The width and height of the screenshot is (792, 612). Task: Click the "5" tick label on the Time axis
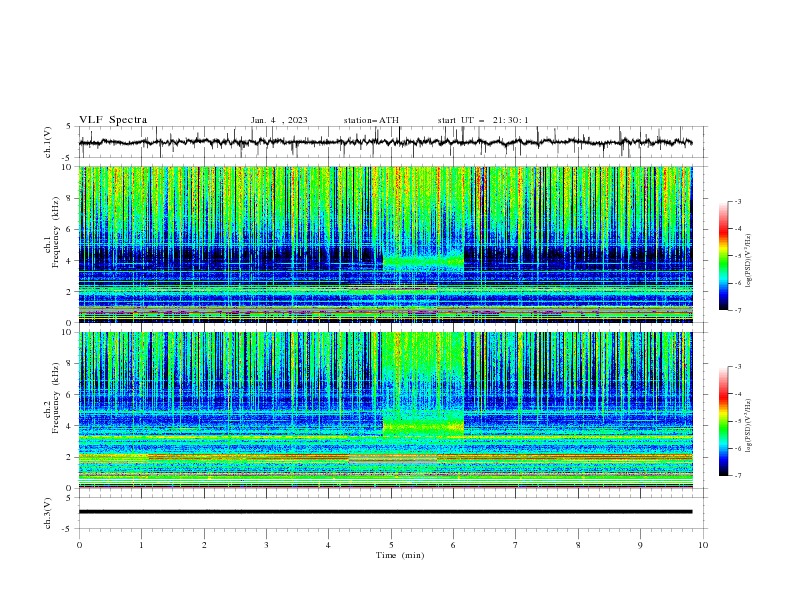click(x=391, y=545)
